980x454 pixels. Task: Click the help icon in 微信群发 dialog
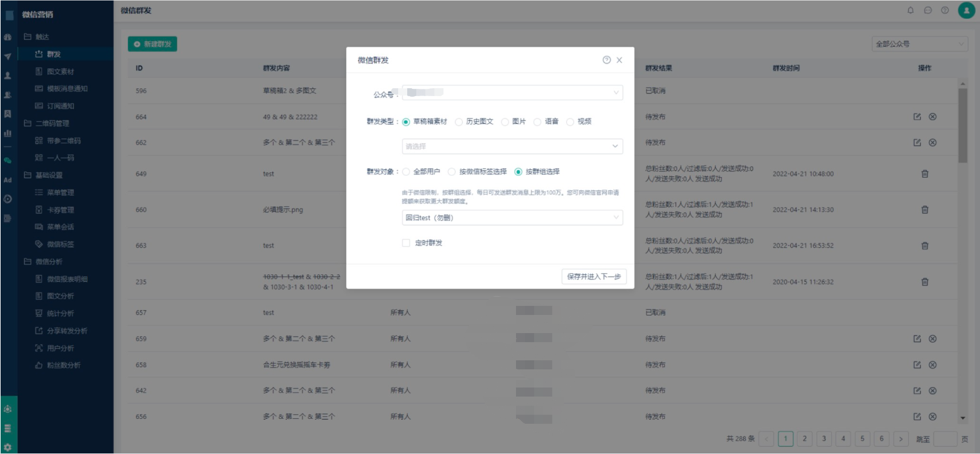[607, 60]
